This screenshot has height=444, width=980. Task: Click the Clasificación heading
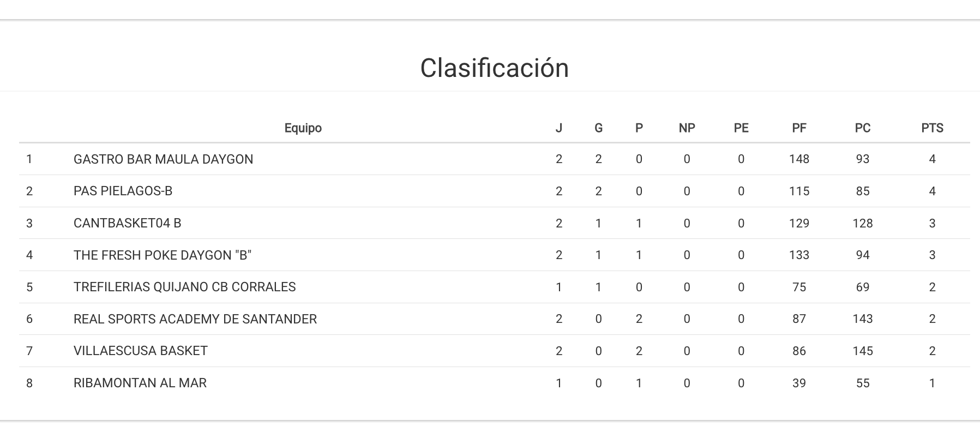point(494,68)
